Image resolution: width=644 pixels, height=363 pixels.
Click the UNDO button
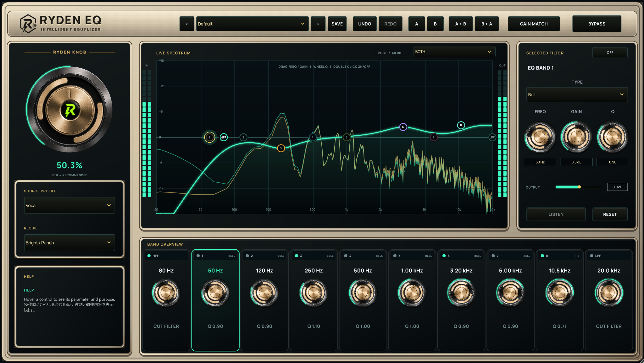click(365, 24)
